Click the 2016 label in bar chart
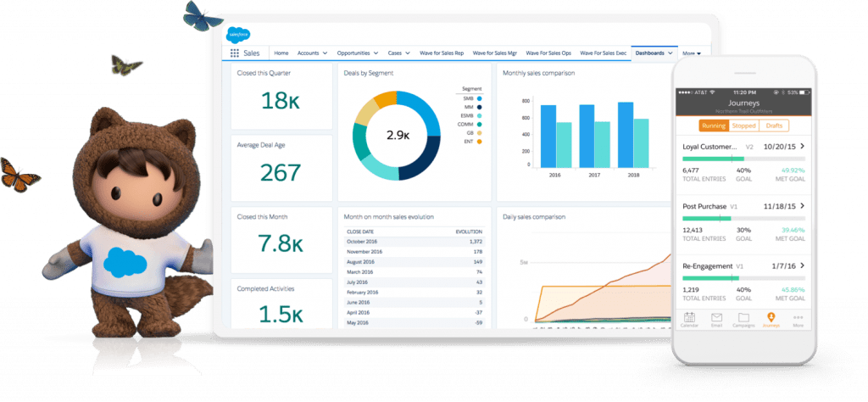Screen dimensions: 868x402 (x=556, y=175)
